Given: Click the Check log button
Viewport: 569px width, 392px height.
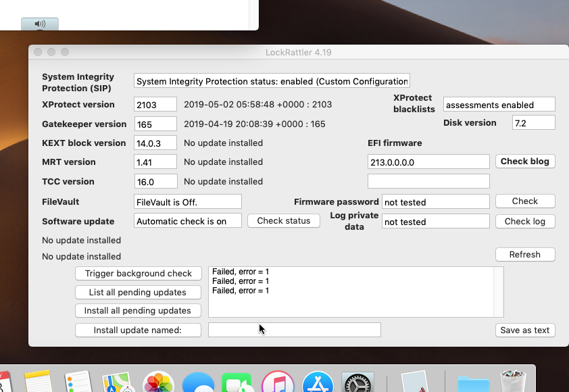Looking at the screenshot, I should (x=525, y=222).
